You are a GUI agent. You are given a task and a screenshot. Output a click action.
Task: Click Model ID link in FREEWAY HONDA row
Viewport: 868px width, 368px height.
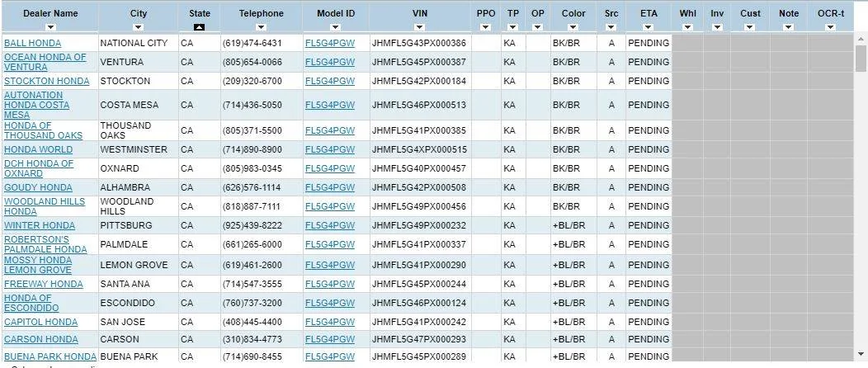point(330,284)
